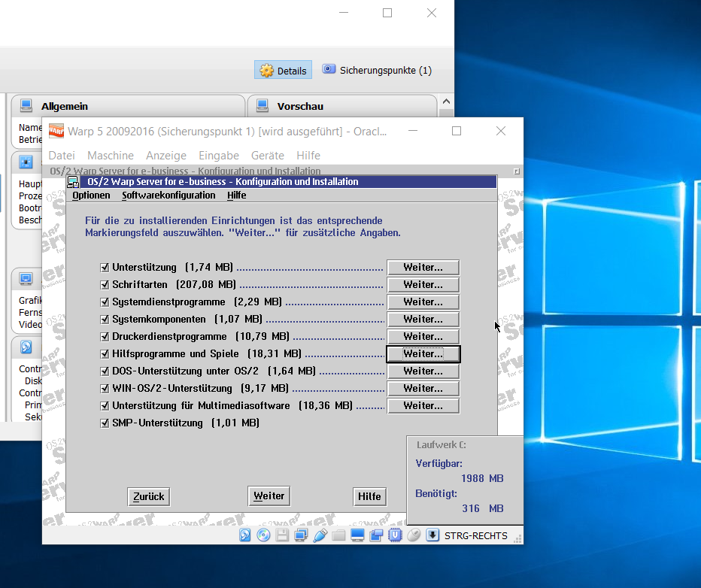The width and height of the screenshot is (701, 588).
Task: Go back with the Zurück button
Action: coord(148,496)
